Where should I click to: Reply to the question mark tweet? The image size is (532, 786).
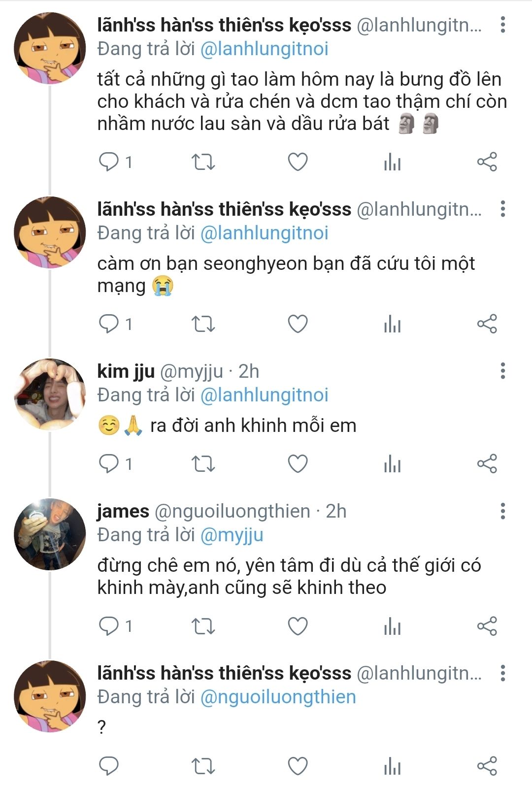109,766
